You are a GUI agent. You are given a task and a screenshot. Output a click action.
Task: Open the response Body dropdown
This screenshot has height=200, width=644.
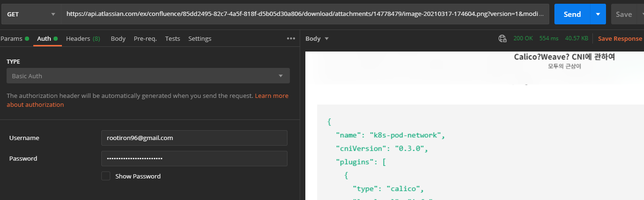(x=317, y=38)
